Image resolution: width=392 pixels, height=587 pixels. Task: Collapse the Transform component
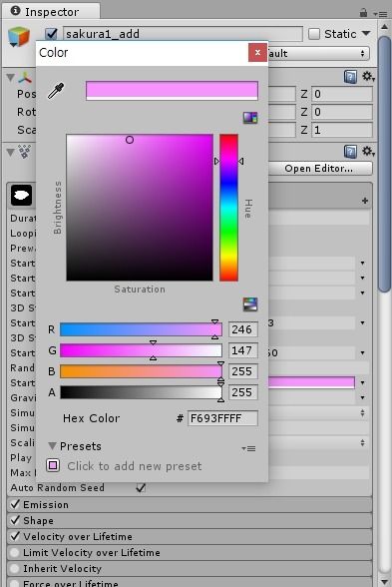point(10,78)
